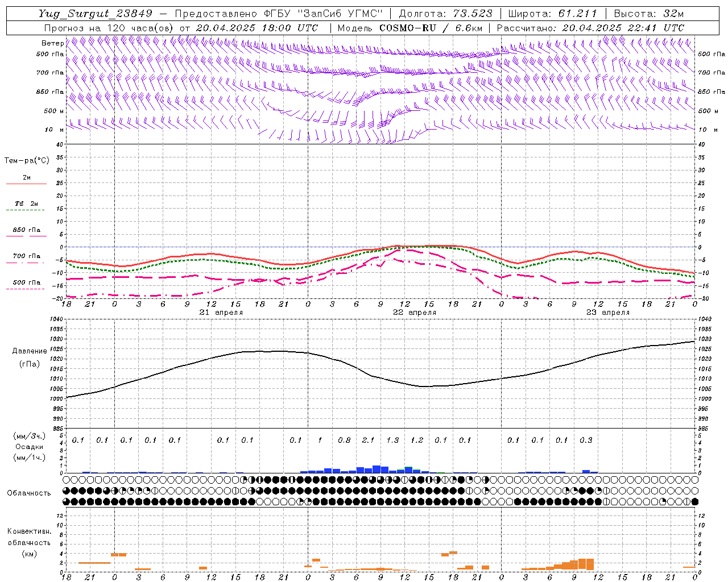Click the 22 апреля date label
Image resolution: width=728 pixels, height=582 pixels.
click(415, 313)
